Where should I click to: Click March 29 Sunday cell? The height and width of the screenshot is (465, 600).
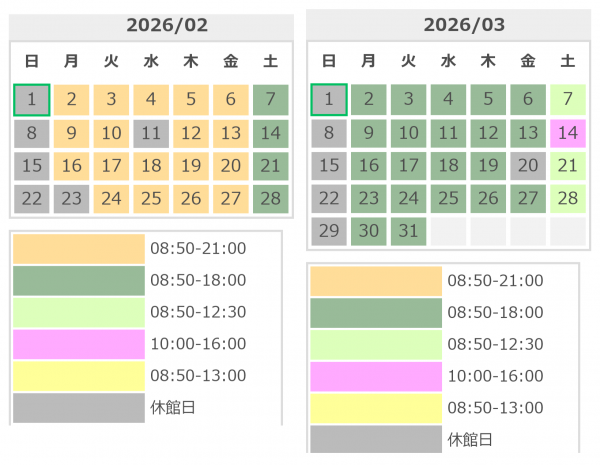tap(328, 231)
